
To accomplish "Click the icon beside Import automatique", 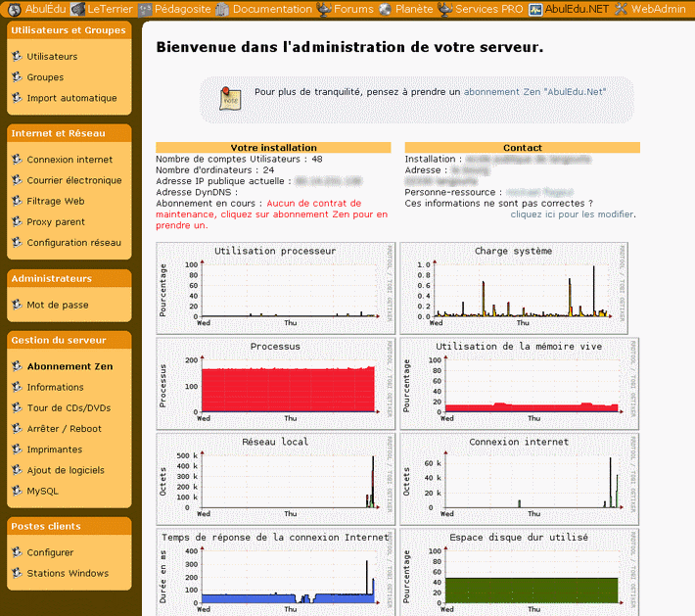I will pyautogui.click(x=17, y=98).
